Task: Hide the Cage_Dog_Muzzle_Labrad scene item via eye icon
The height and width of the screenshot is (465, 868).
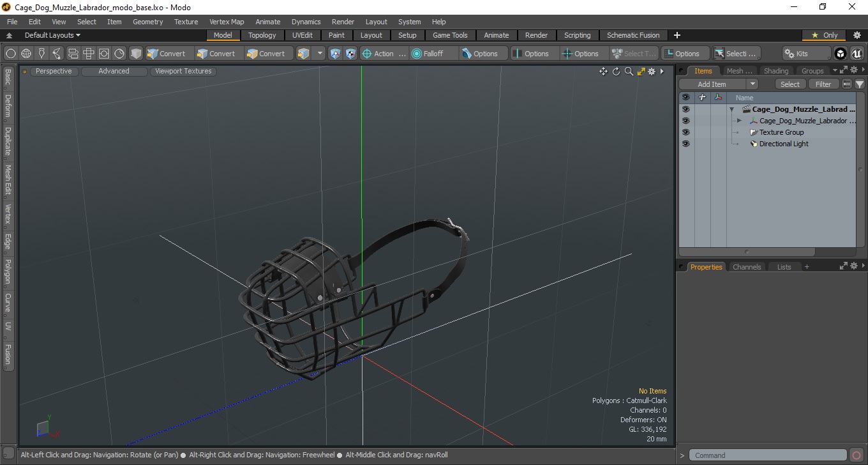Action: click(x=685, y=109)
